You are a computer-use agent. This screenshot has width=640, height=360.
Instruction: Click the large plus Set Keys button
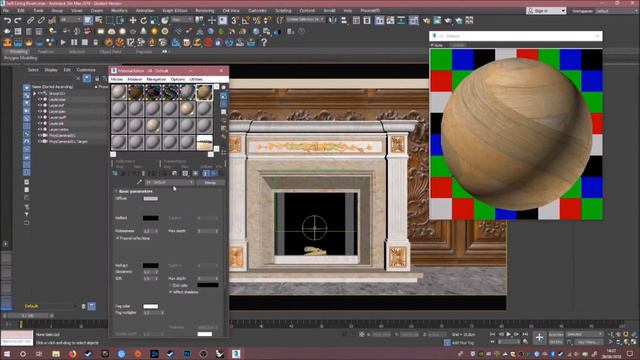(x=539, y=338)
